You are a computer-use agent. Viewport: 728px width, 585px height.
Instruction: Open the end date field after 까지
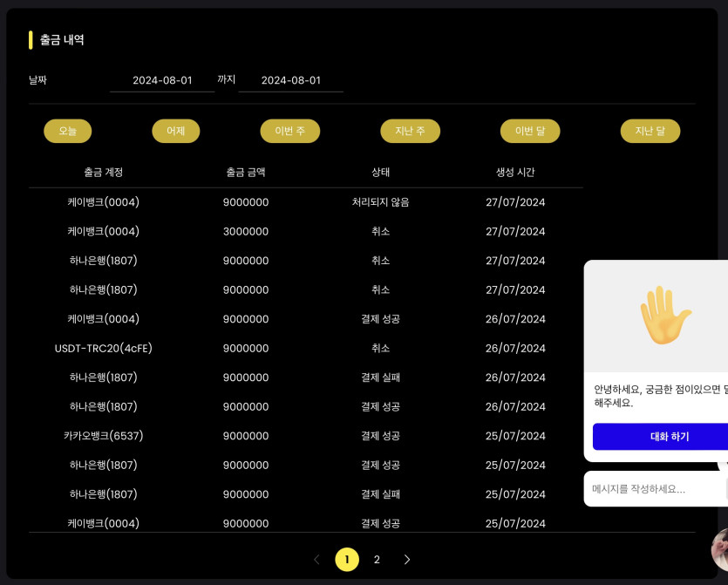point(290,80)
